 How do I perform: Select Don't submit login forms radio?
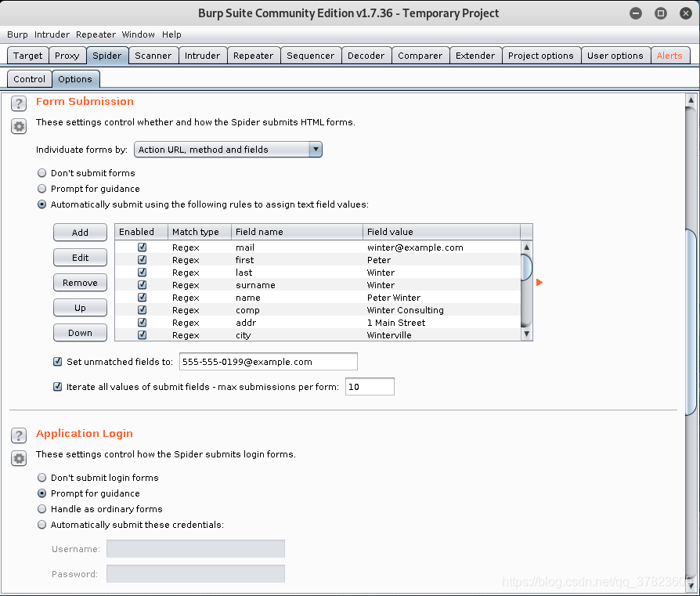point(42,478)
